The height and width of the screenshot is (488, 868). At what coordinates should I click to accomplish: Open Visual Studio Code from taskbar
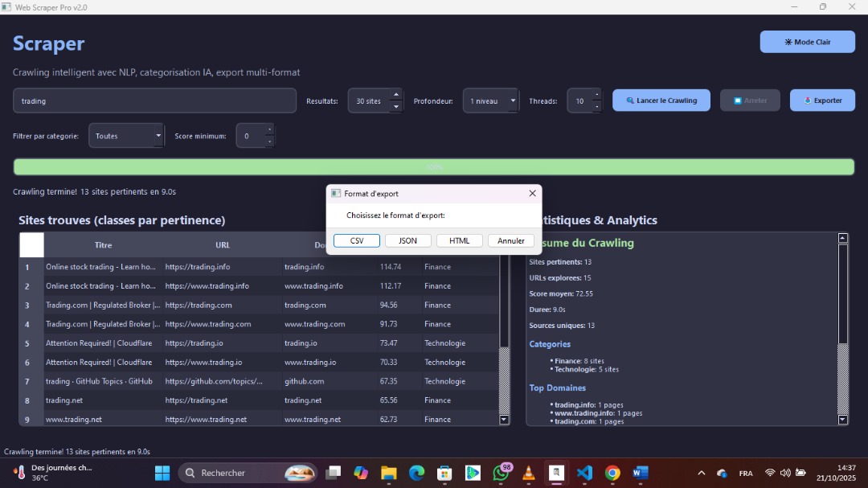pyautogui.click(x=584, y=473)
